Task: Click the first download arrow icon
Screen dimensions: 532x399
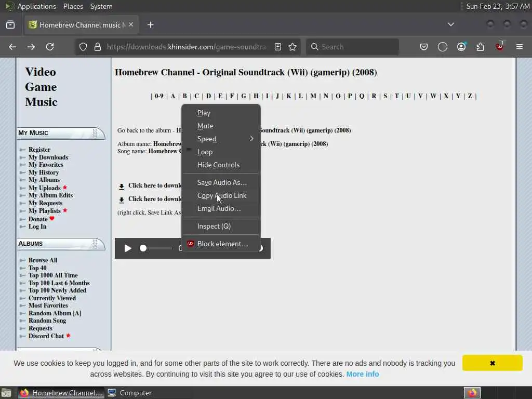Action: pyautogui.click(x=122, y=186)
